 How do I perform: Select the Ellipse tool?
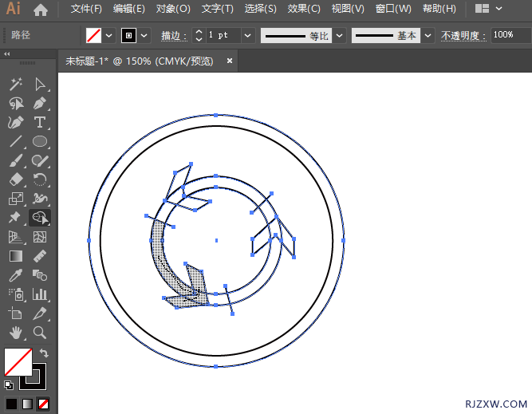(x=39, y=141)
